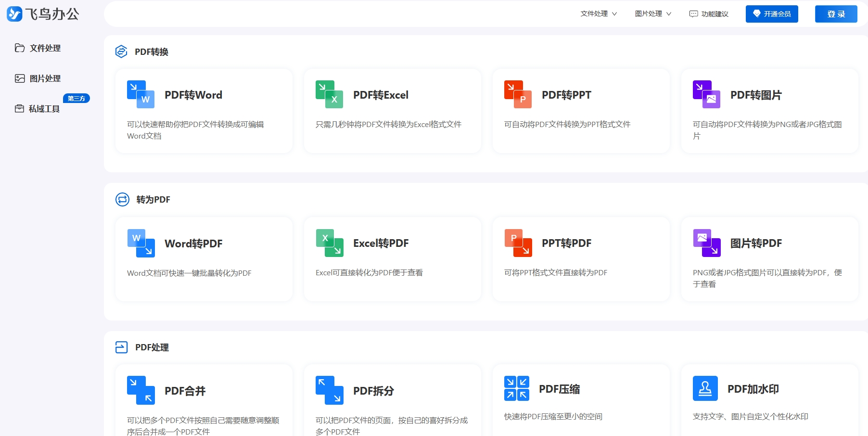Click the 私域工具 toolbox icon in sidebar
The height and width of the screenshot is (436, 868).
click(x=19, y=109)
